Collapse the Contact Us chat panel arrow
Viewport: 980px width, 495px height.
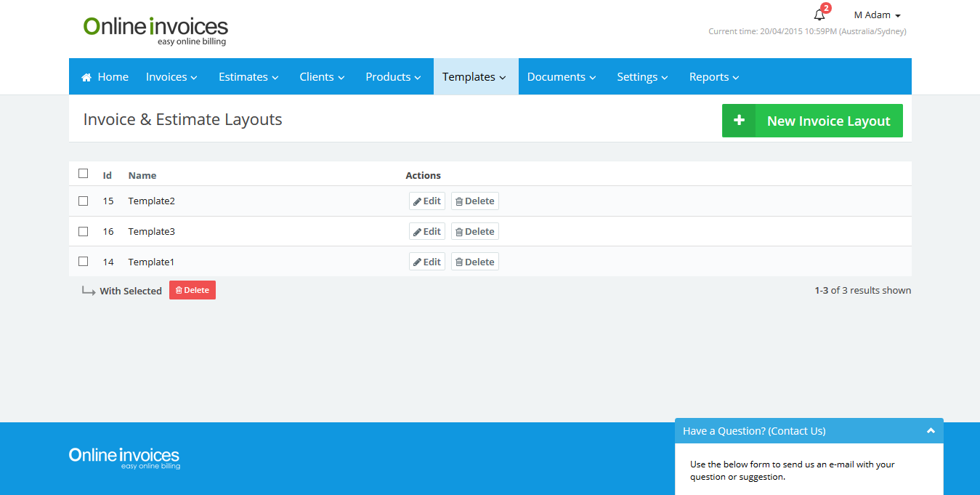point(931,431)
